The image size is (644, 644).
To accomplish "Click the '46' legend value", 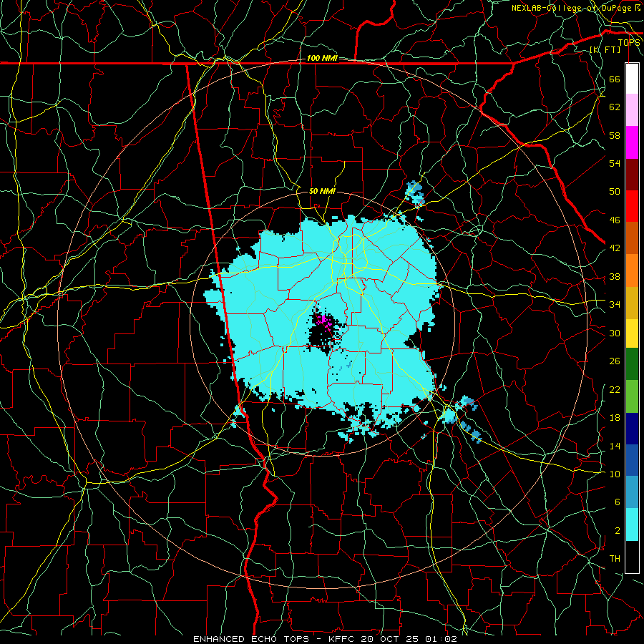I will [x=615, y=220].
